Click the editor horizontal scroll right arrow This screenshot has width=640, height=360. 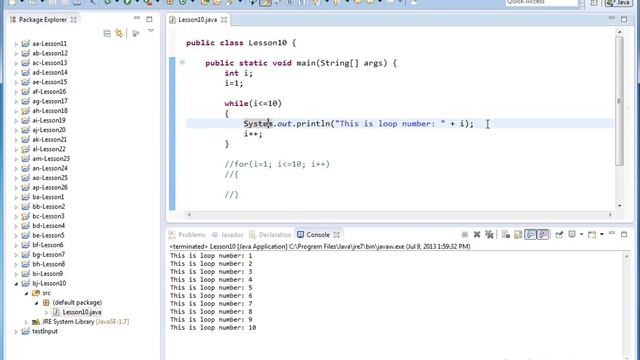610,214
